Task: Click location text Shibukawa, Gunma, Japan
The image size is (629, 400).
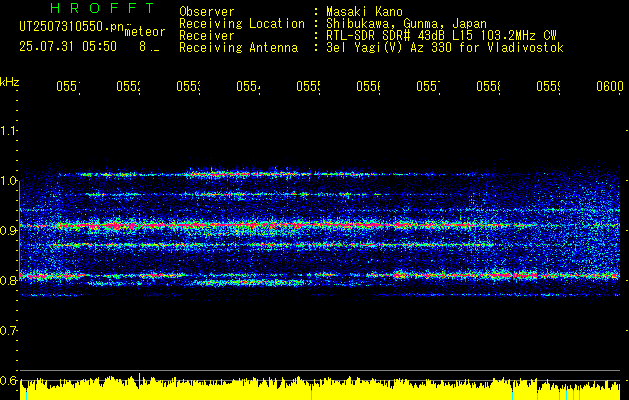Action: [406, 24]
